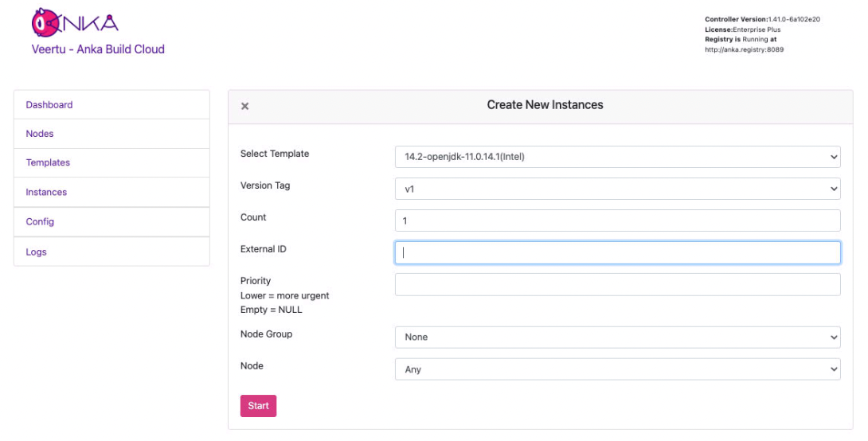Image resolution: width=868 pixels, height=441 pixels.
Task: Click the Priority input box
Action: pyautogui.click(x=617, y=284)
